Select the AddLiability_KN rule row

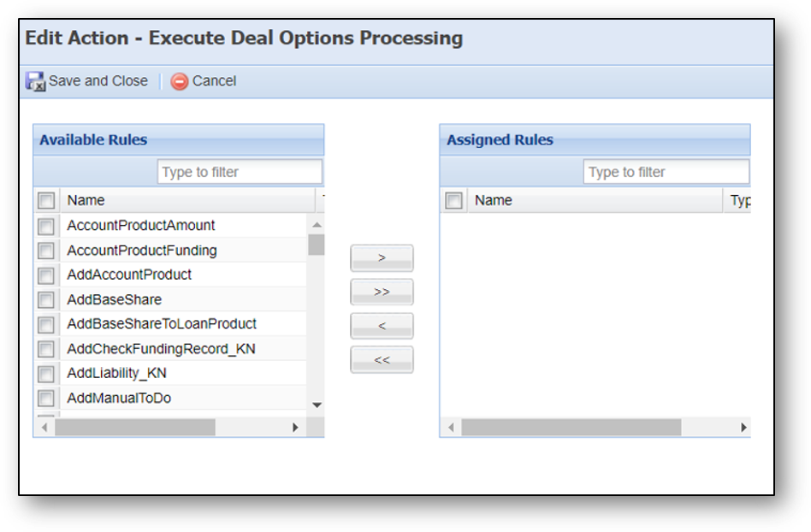(x=171, y=373)
